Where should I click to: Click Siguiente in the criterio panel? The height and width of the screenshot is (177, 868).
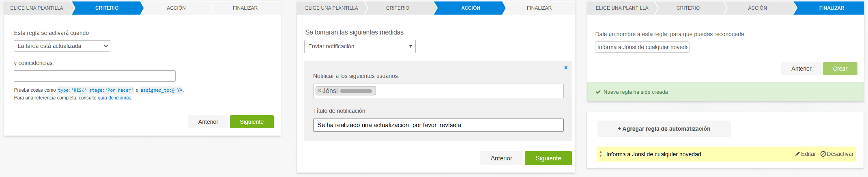[251, 122]
